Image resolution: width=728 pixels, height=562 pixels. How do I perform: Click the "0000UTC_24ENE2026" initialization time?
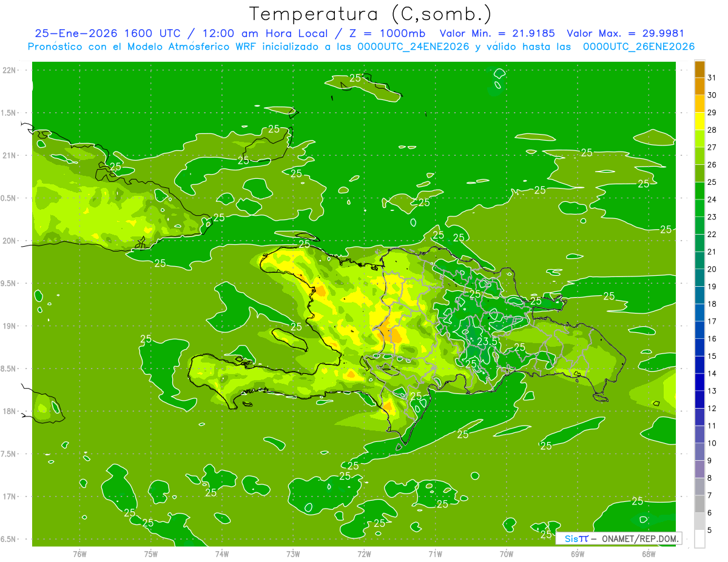tap(413, 47)
